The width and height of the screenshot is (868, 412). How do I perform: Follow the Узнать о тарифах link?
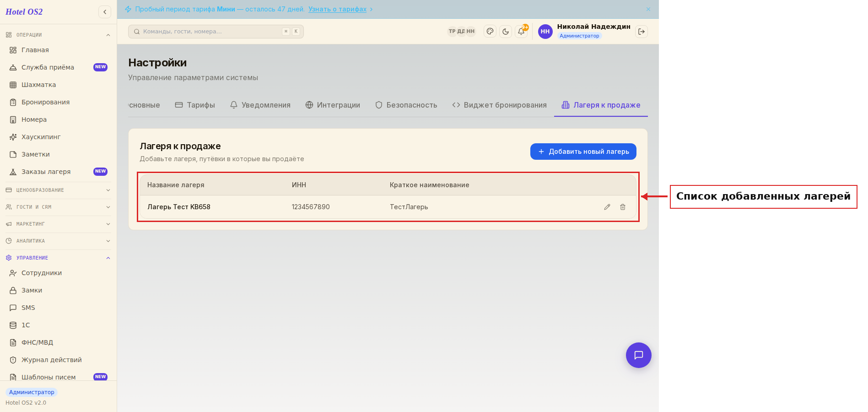point(338,9)
